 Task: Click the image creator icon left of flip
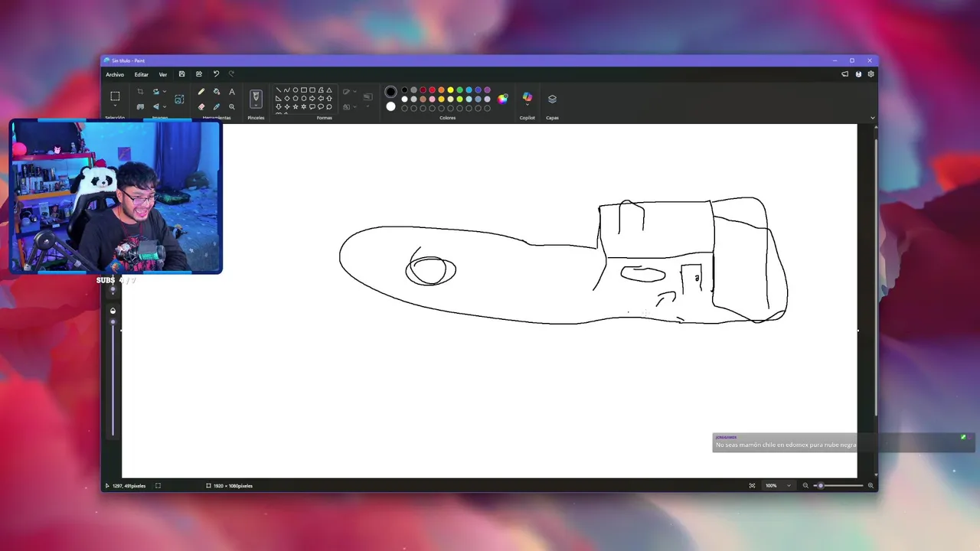click(140, 106)
